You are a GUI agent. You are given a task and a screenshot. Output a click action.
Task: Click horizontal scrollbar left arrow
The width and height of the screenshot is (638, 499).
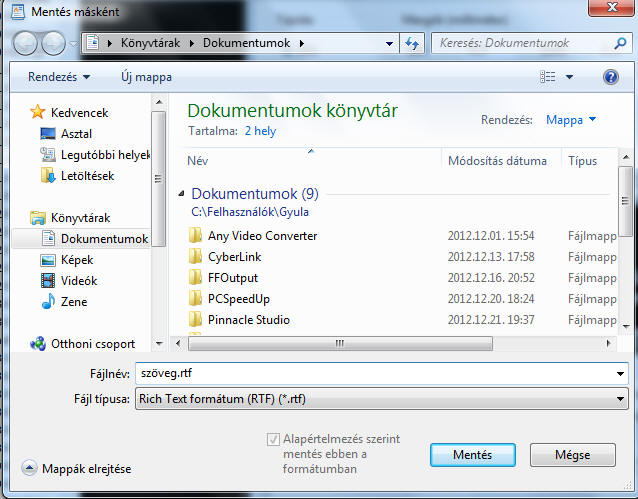point(178,343)
